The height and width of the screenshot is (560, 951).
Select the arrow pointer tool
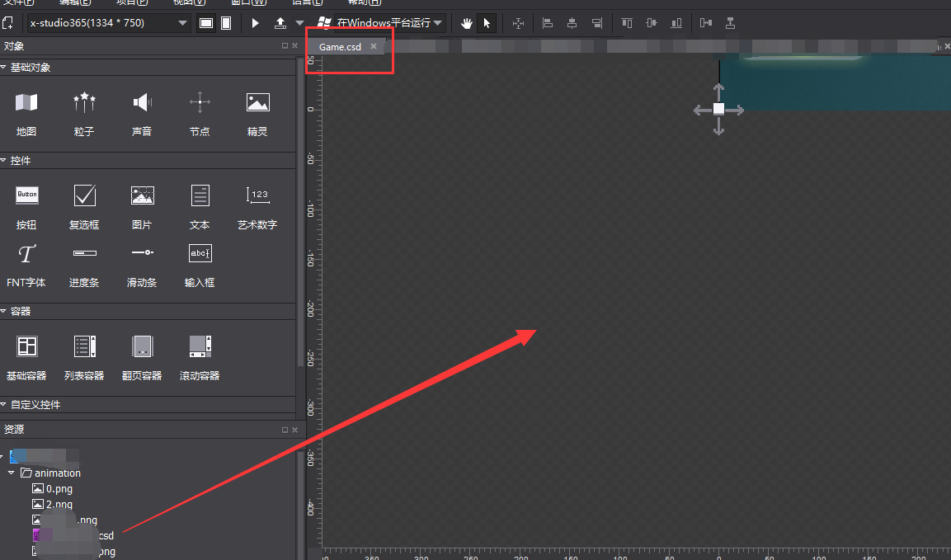[x=487, y=23]
